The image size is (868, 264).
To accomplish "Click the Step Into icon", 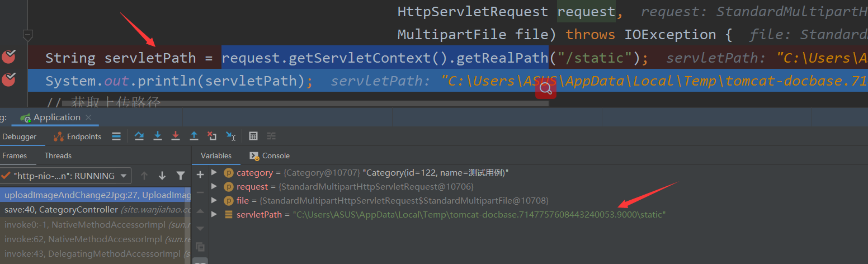I will [x=158, y=136].
